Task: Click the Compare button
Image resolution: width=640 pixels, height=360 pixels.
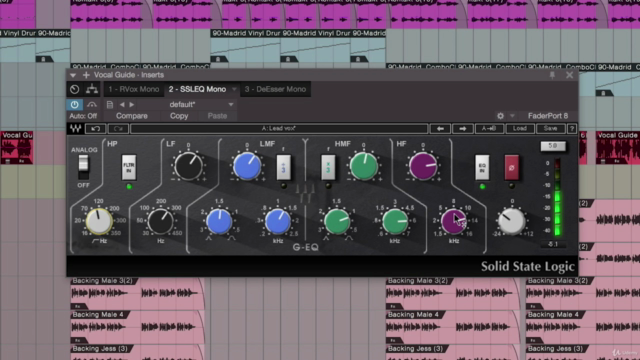Action: click(131, 116)
